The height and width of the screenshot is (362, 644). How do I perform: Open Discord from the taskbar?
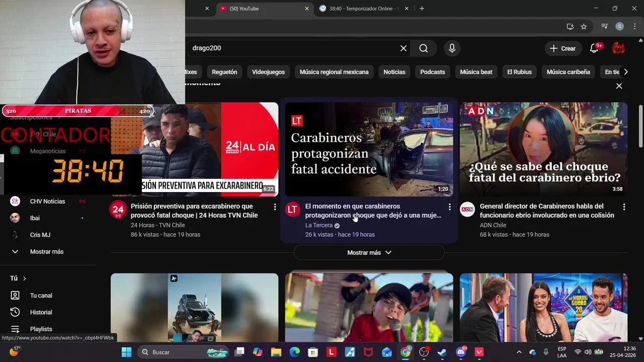[461, 352]
